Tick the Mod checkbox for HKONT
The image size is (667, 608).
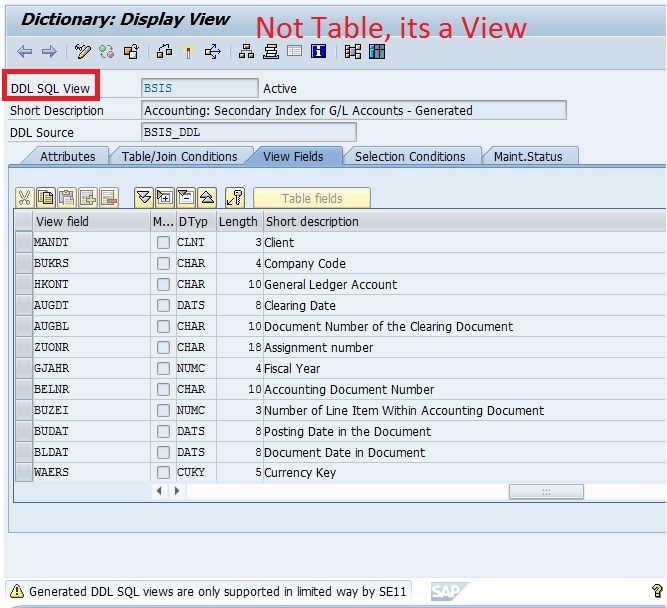(163, 284)
